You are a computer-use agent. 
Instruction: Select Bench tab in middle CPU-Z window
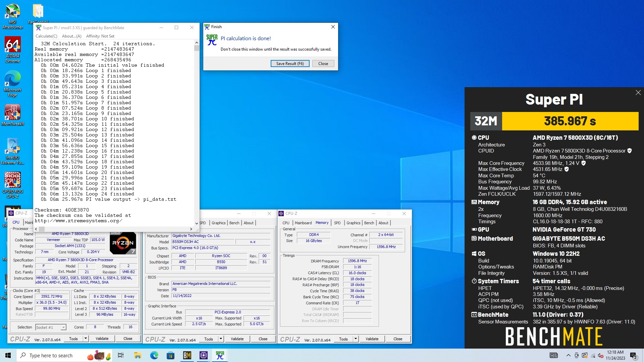click(x=234, y=223)
